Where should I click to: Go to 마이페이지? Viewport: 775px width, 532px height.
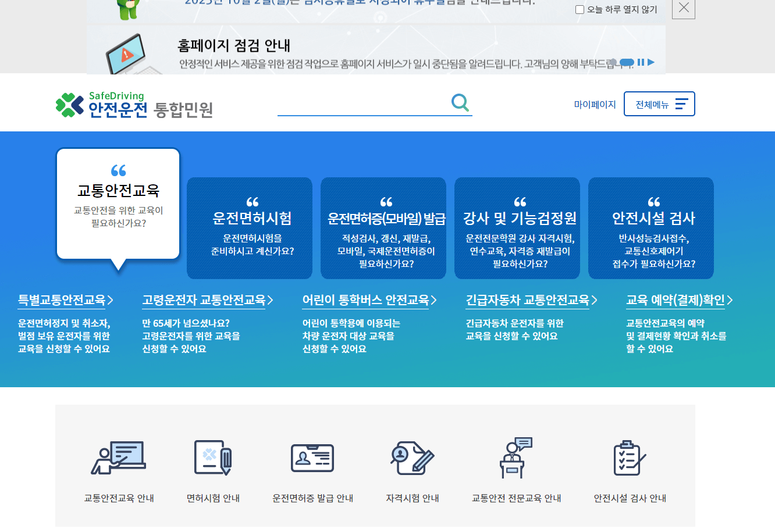(x=595, y=104)
